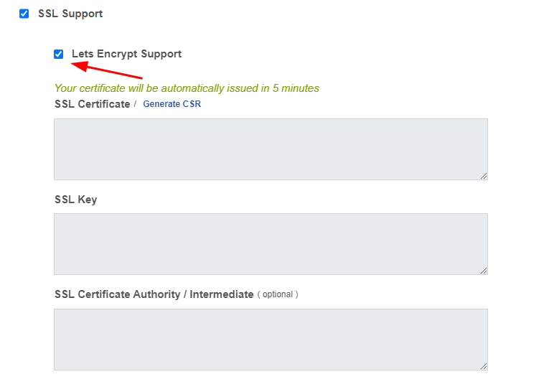Viewport: 534px width, 392px height.
Task: Click the SSL Certificate Authority / Intermediate label
Action: pyautogui.click(x=154, y=294)
